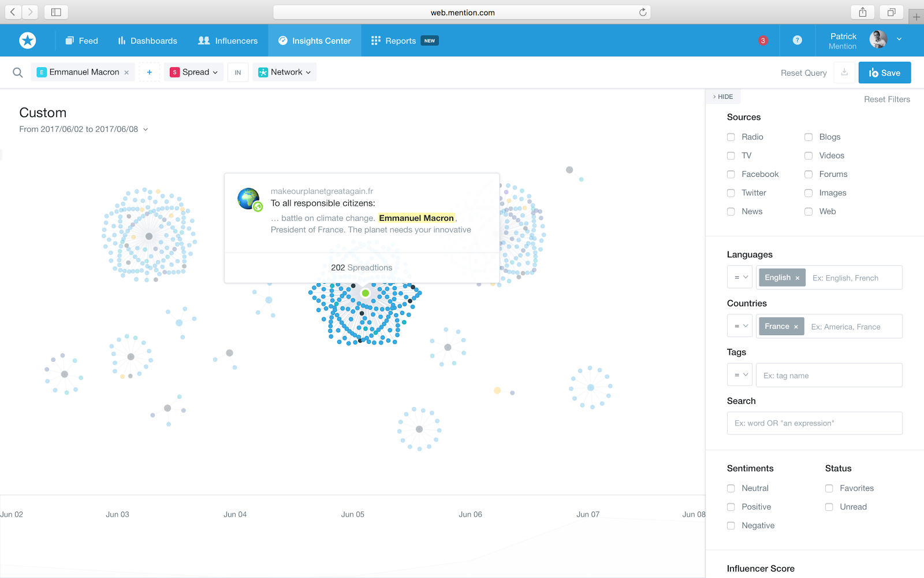Go forward with browser forward arrow
This screenshot has width=924, height=578.
pyautogui.click(x=30, y=12)
